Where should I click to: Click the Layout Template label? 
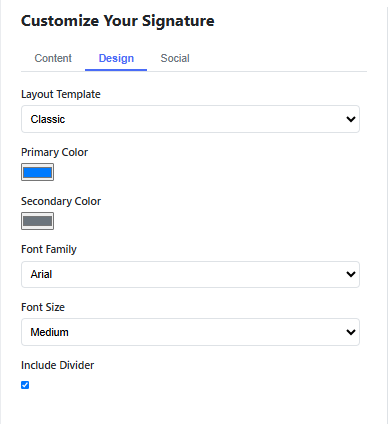click(x=61, y=94)
